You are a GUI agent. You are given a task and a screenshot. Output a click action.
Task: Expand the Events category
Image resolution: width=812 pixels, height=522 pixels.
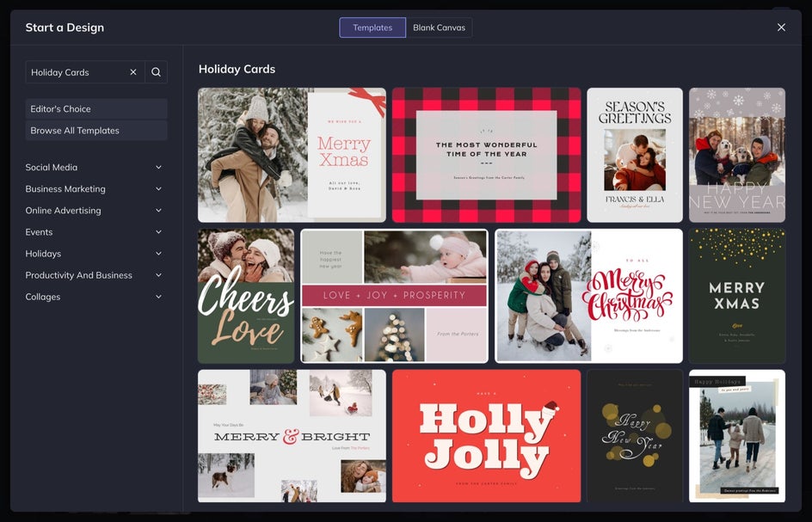[95, 232]
